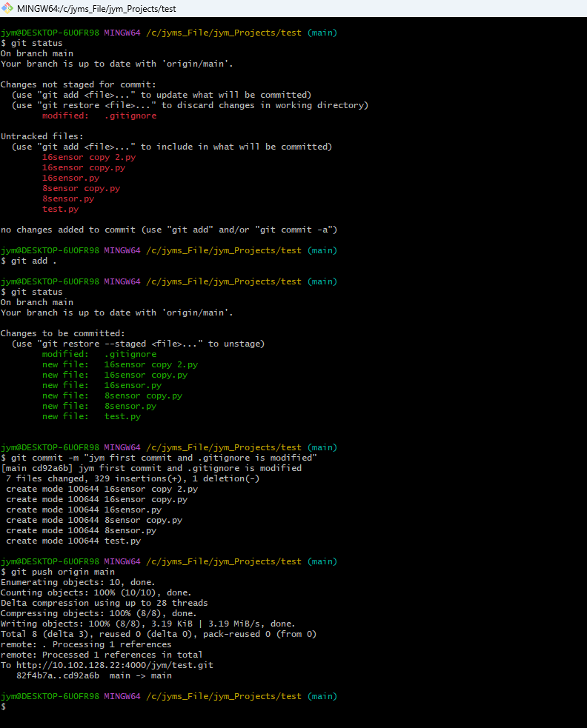The height and width of the screenshot is (728, 587).
Task: Click 'create mode 100644 8sensor.py' line
Action: coord(82,531)
